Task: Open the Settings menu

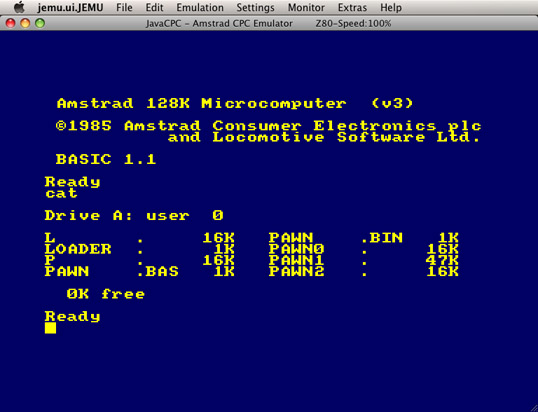Action: pos(255,7)
